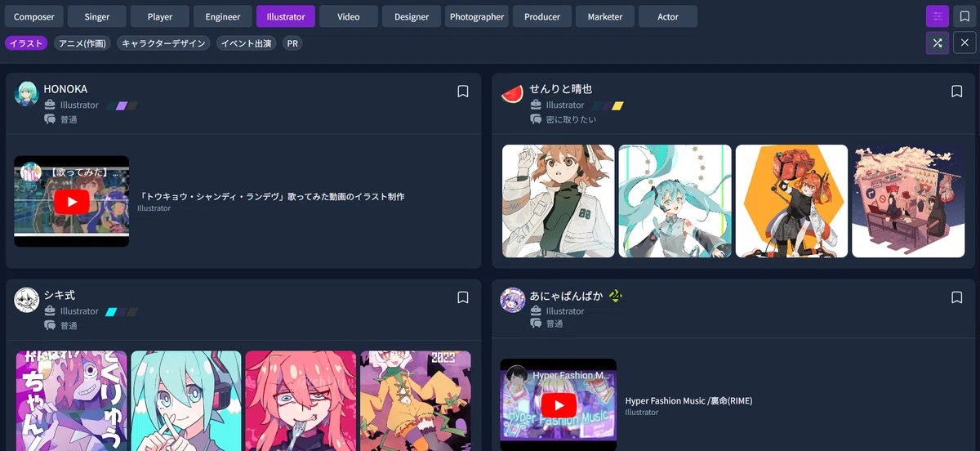Open せんりと晴也 profile name link
This screenshot has width=980, height=451.
(x=560, y=89)
